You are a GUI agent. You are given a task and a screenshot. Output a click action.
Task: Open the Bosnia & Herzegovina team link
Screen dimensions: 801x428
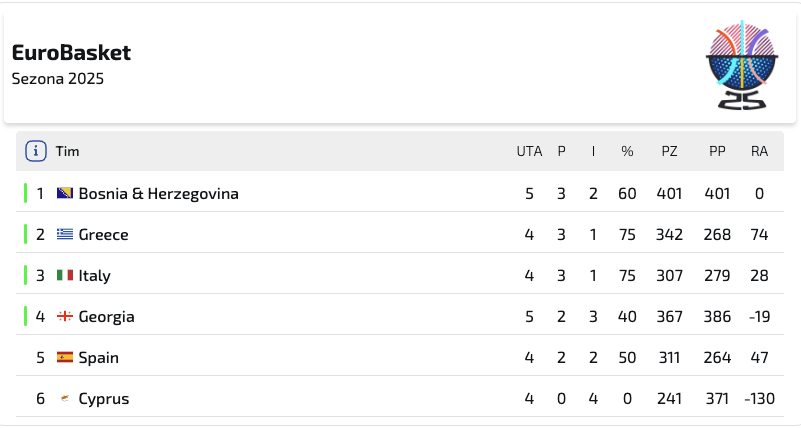click(158, 194)
